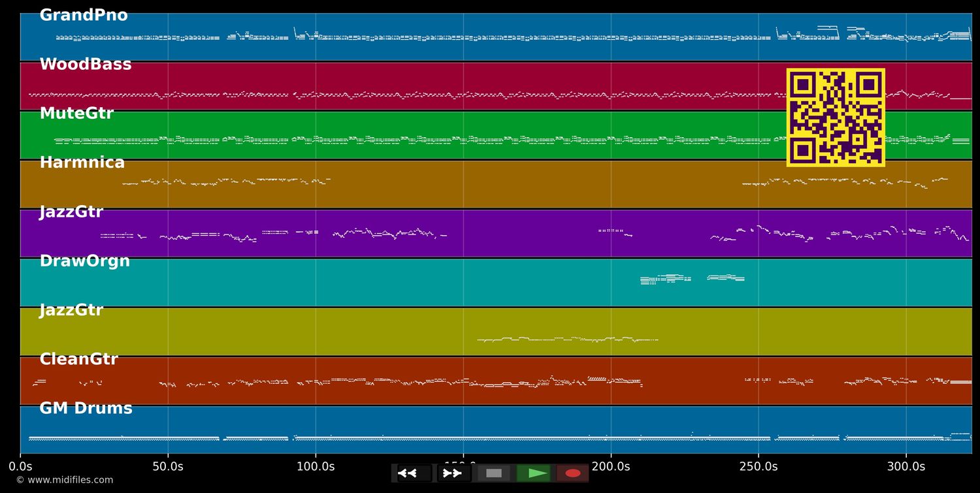The image size is (980, 493).
Task: Select the GrandPno track label
Action: pyautogui.click(x=84, y=14)
